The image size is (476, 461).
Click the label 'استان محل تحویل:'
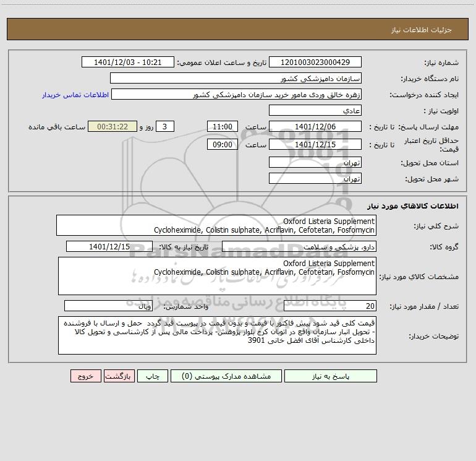[x=430, y=163]
